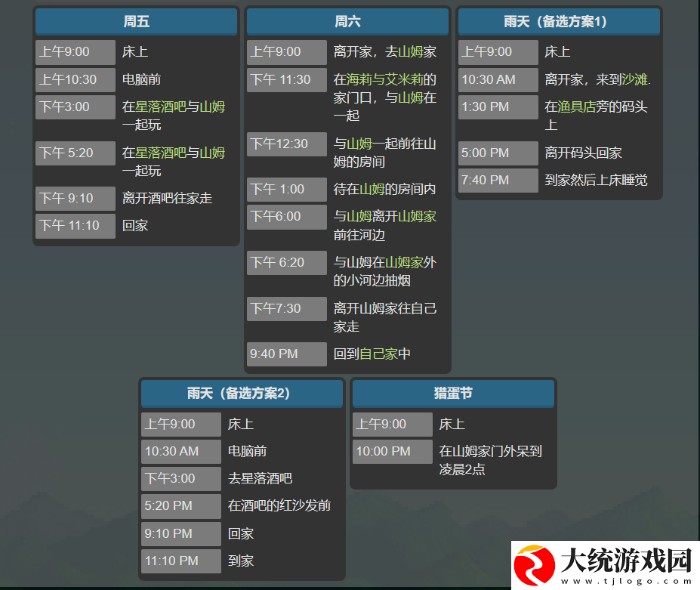Select 去星落酒吧 text in 雨天 plan 2
Screen dimensions: 700x590
(260, 478)
